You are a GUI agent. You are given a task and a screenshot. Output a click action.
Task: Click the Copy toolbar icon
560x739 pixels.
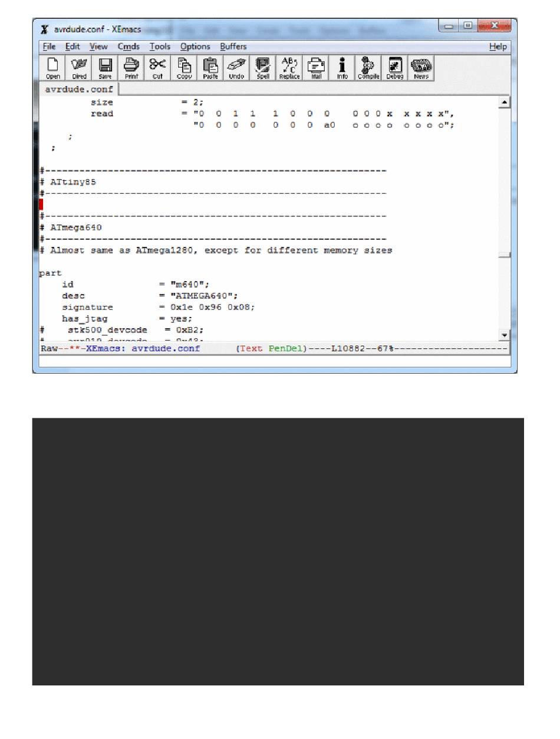(184, 68)
